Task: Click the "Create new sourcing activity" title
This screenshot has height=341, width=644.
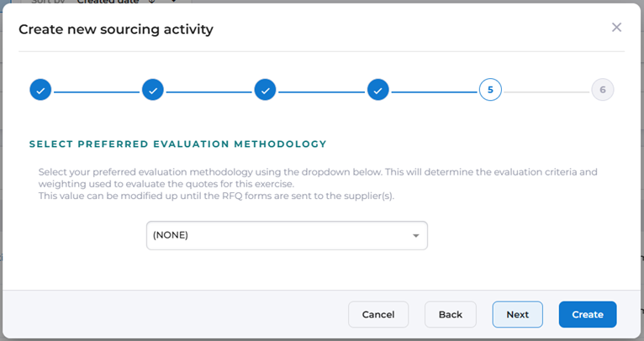Action: pyautogui.click(x=116, y=30)
